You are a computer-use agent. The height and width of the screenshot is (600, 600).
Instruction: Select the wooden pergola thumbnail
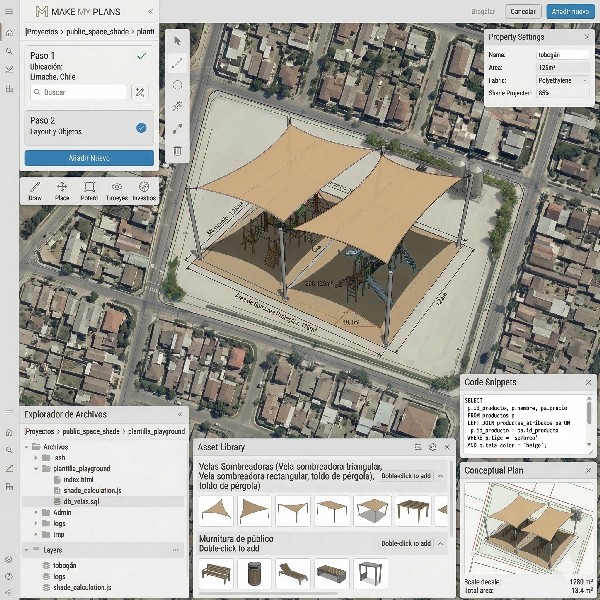point(412,510)
